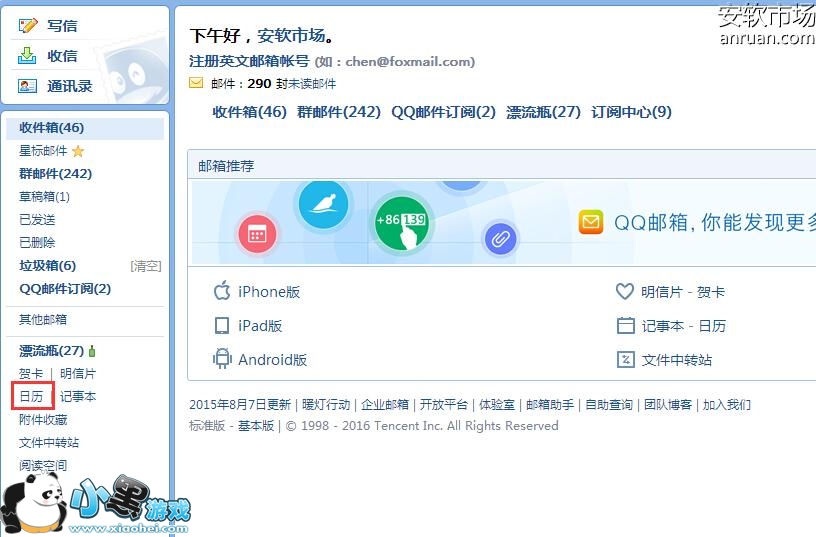This screenshot has width=816, height=537.
Task: Click the 邮箱助手 footer link
Action: pyautogui.click(x=550, y=404)
